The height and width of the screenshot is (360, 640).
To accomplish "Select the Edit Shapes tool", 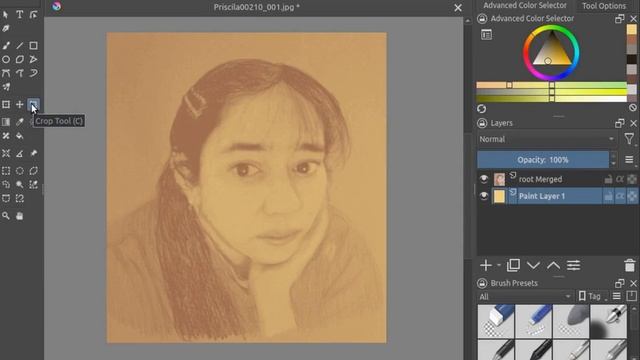I will (x=33, y=15).
